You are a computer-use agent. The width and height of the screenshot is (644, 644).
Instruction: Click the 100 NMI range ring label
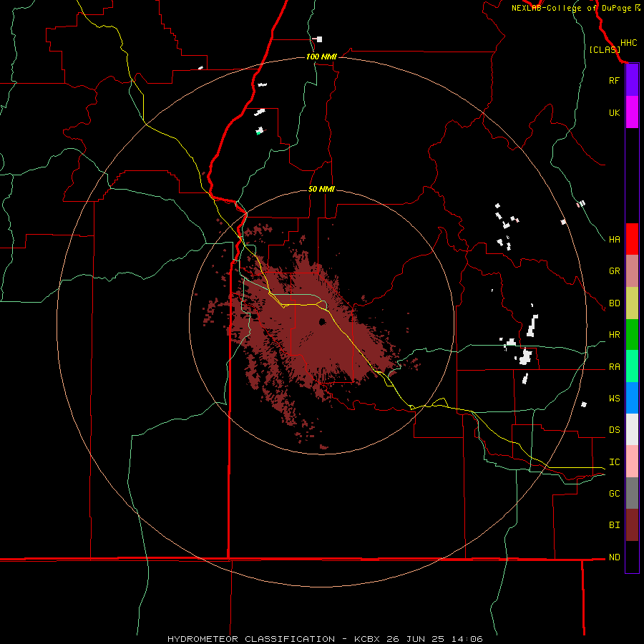point(321,57)
